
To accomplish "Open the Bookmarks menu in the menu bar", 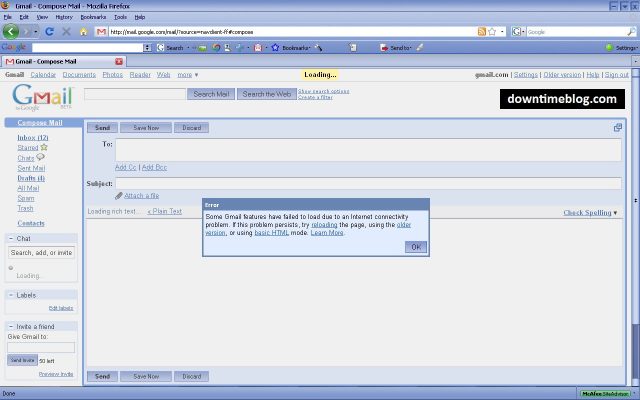I will coord(92,17).
